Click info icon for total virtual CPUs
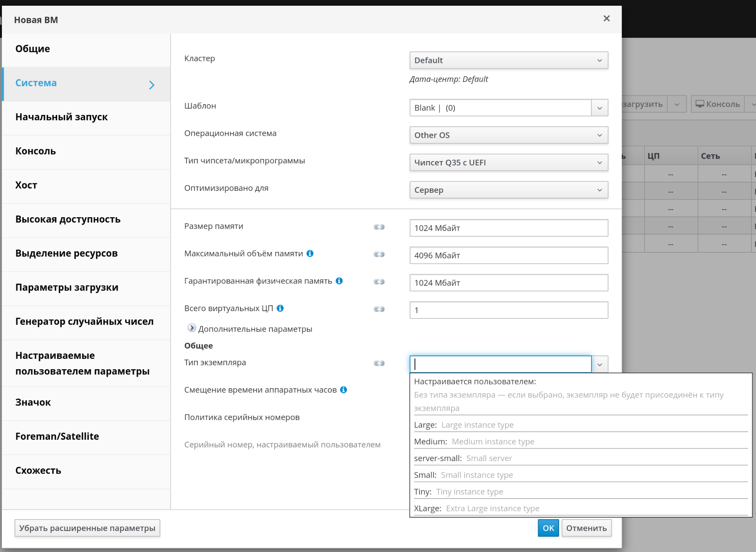The image size is (756, 552). tap(280, 308)
